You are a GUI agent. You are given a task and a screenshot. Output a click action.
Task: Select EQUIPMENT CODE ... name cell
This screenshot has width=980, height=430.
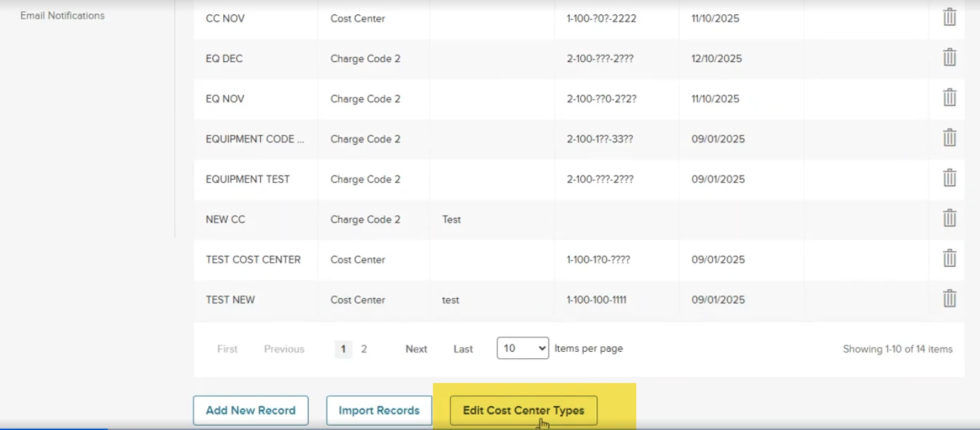(256, 139)
